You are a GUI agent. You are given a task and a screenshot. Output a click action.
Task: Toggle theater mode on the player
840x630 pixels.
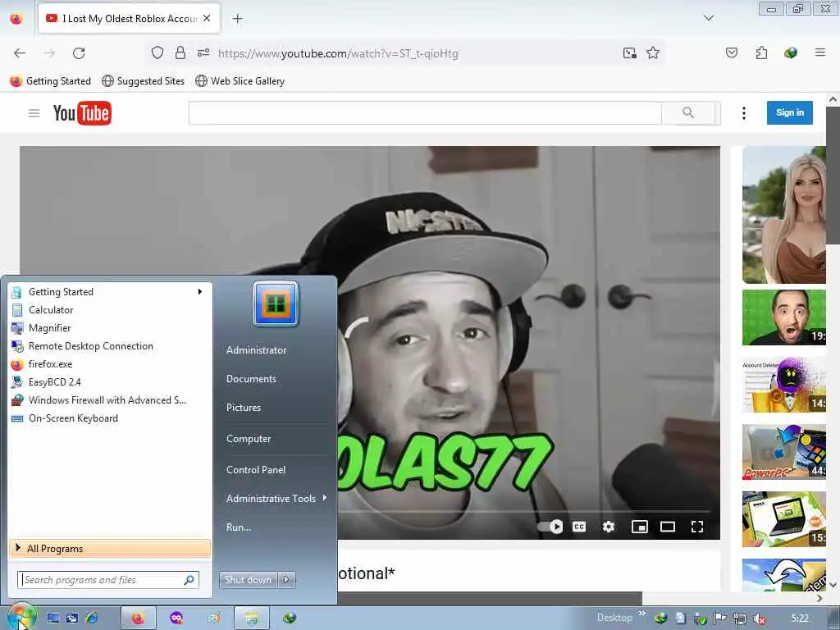click(x=668, y=527)
